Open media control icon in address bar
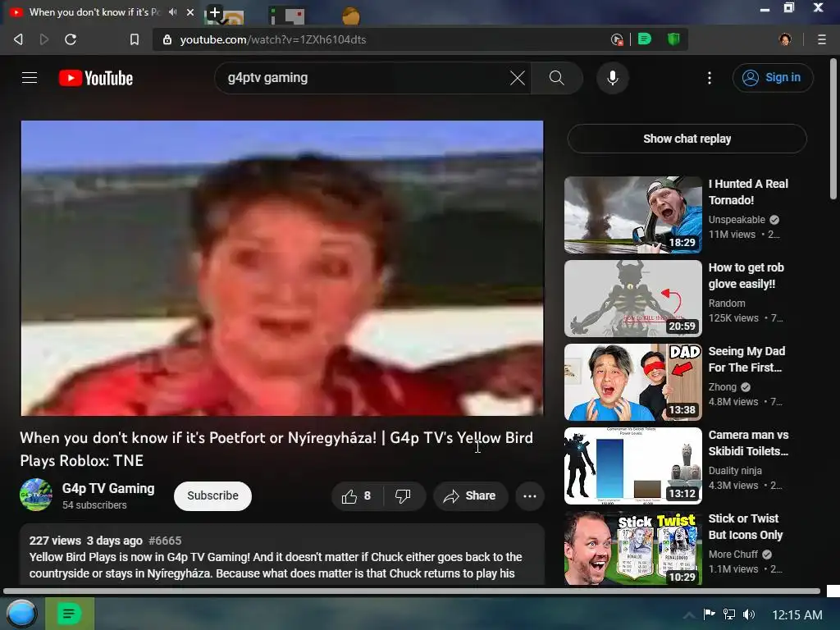840x630 pixels. (x=617, y=39)
